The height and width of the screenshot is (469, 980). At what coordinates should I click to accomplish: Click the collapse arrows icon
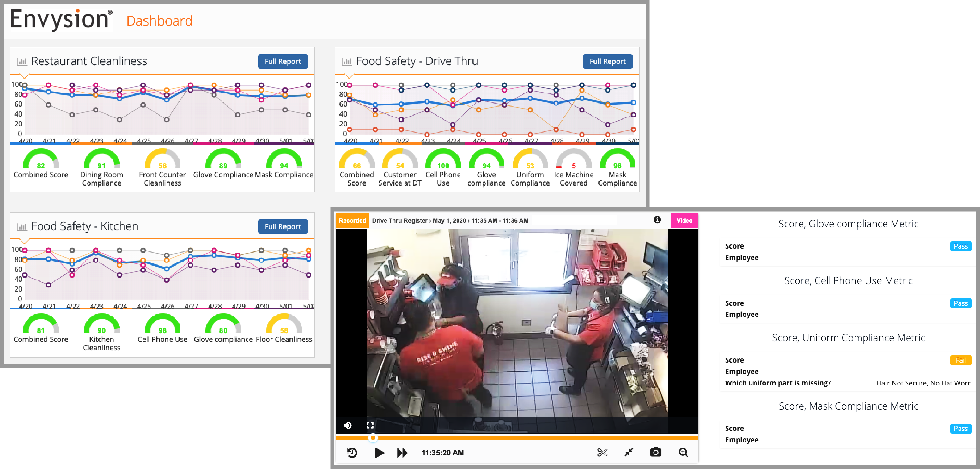pyautogui.click(x=629, y=452)
